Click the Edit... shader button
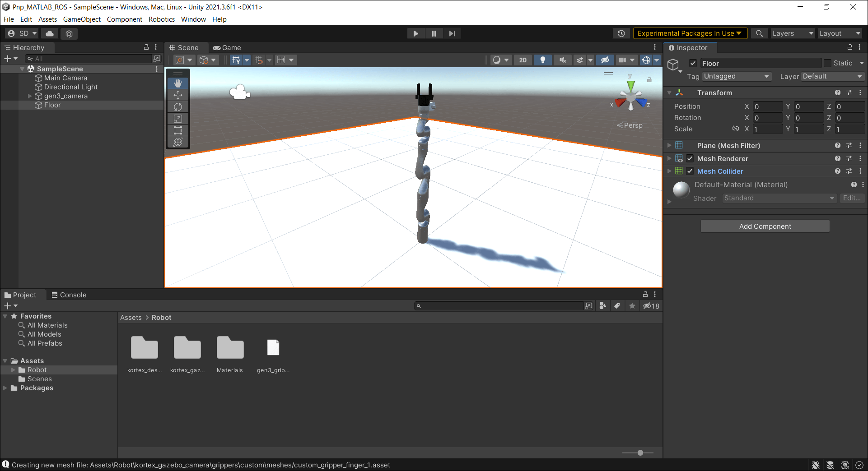868x471 pixels. coord(852,198)
